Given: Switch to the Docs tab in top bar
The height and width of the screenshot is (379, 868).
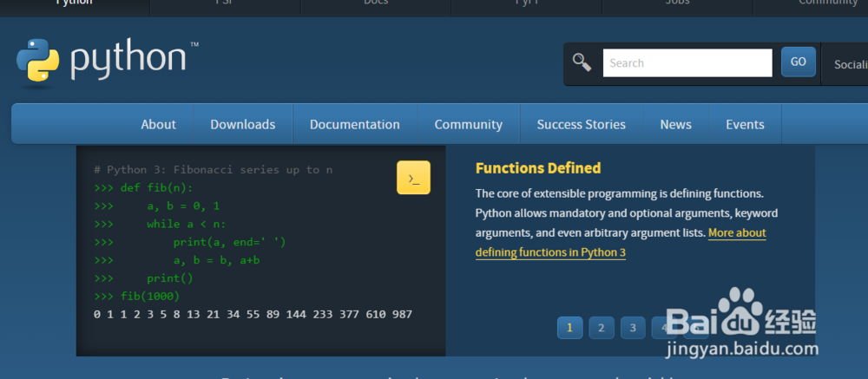Looking at the screenshot, I should [376, 3].
